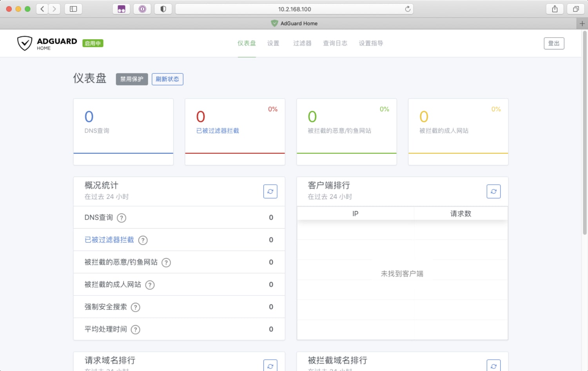Open the 查询日志 page

[x=335, y=43]
